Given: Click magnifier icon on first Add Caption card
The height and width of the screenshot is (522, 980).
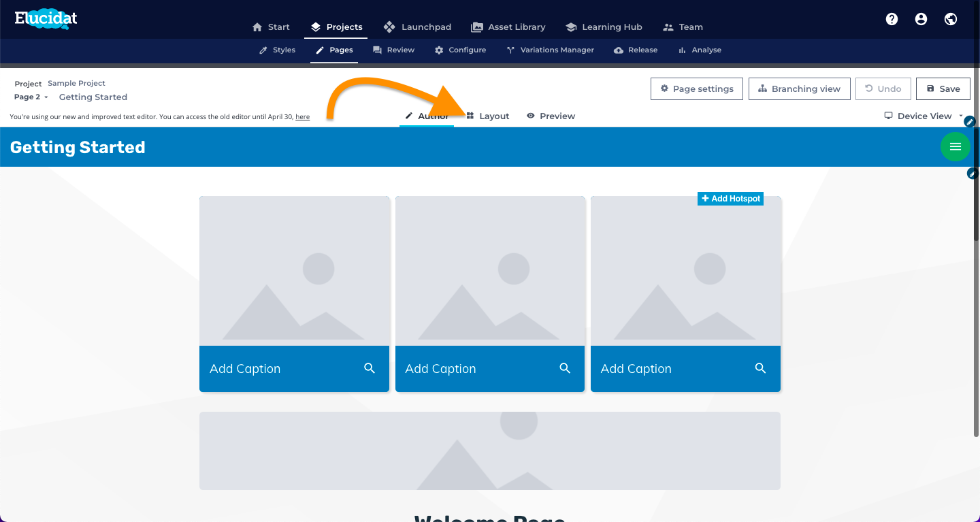Looking at the screenshot, I should tap(370, 368).
